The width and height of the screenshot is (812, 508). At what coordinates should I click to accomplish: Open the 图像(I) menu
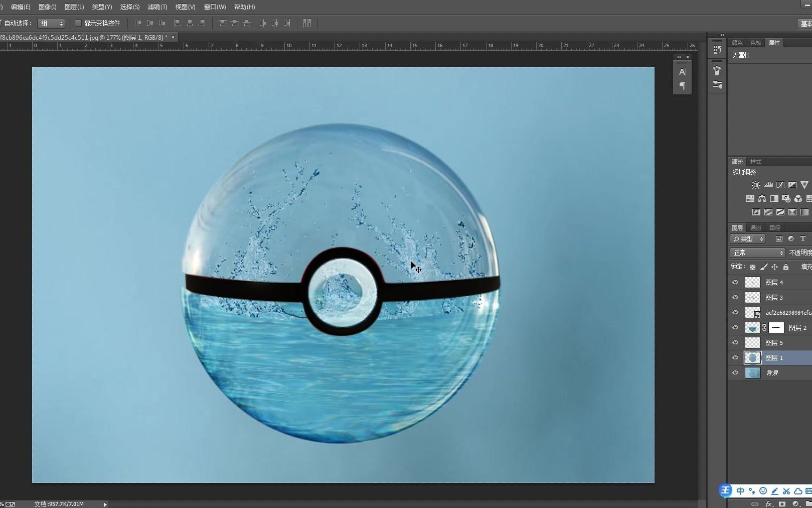tap(48, 7)
